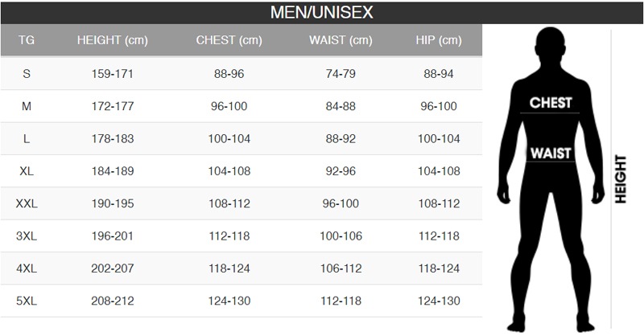This screenshot has width=644, height=336.
Task: Click the HEIGHT (cm) column header
Action: pos(110,40)
